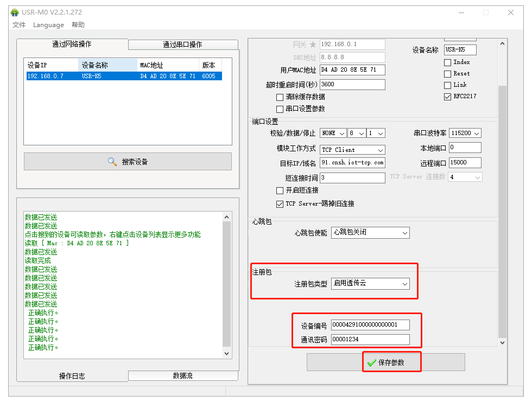Click the 设备编号 input field
This screenshot has width=532, height=402.
click(x=370, y=325)
